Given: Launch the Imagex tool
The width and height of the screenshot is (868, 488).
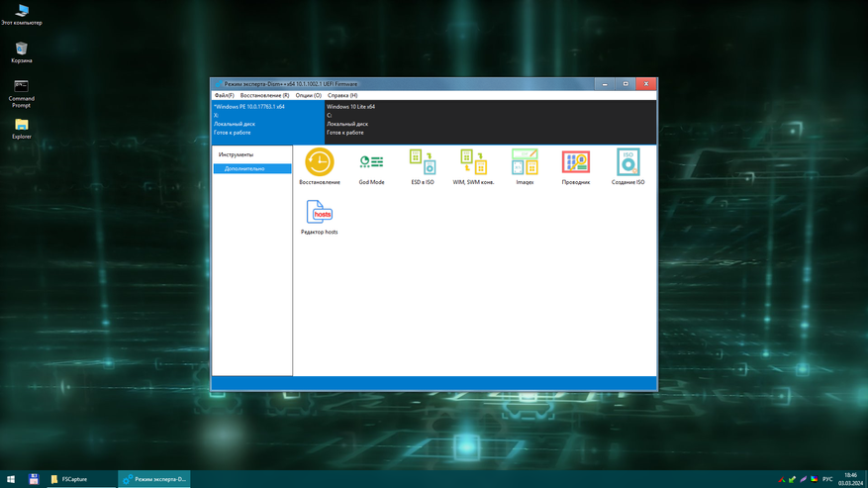Looking at the screenshot, I should pos(525,166).
